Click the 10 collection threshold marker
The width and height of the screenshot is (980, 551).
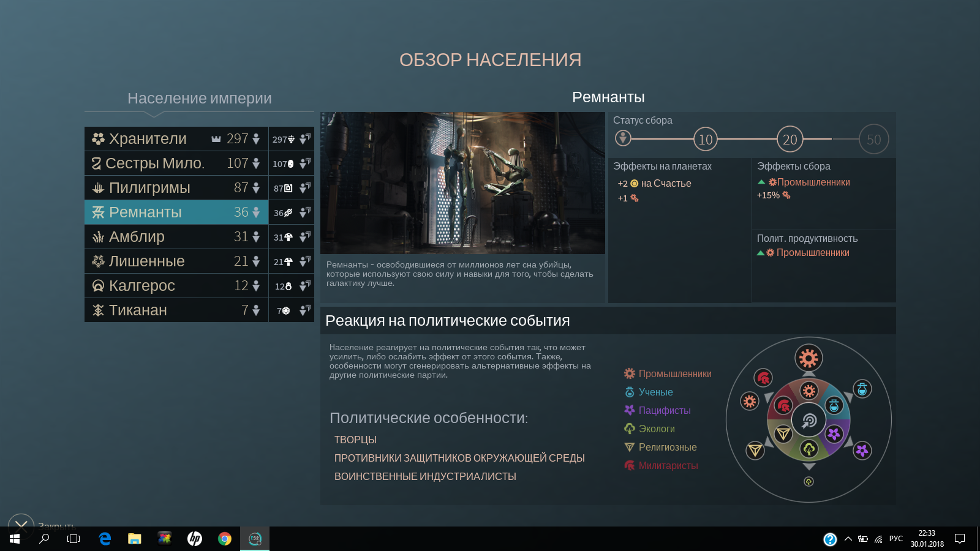pos(706,140)
